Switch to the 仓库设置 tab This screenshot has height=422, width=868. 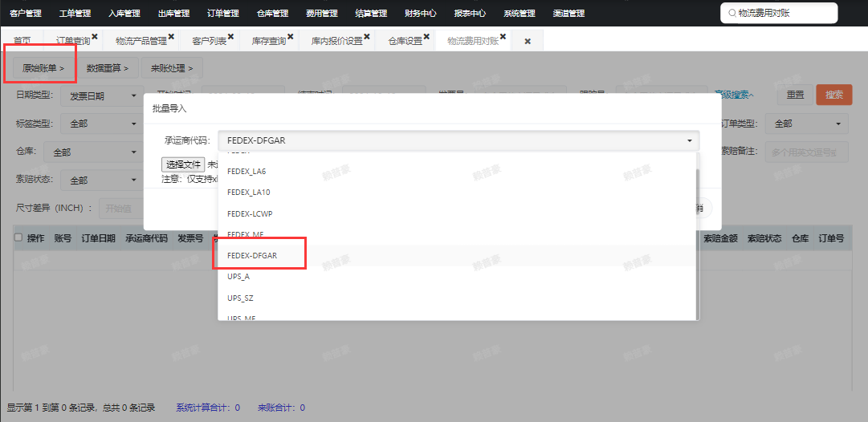coord(405,41)
